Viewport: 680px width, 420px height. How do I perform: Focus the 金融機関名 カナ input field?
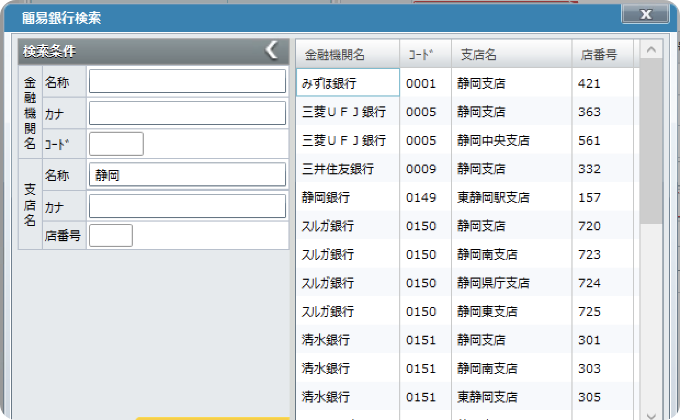[187, 113]
